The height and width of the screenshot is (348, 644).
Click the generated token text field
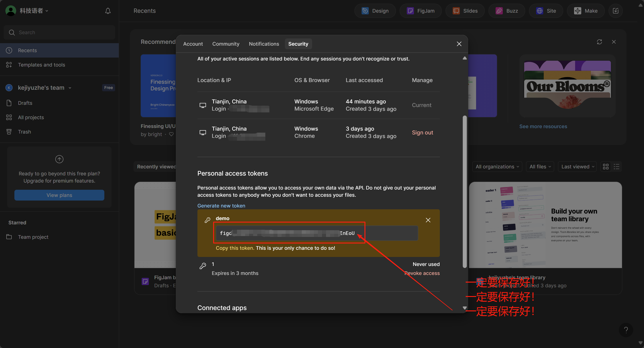(x=317, y=233)
